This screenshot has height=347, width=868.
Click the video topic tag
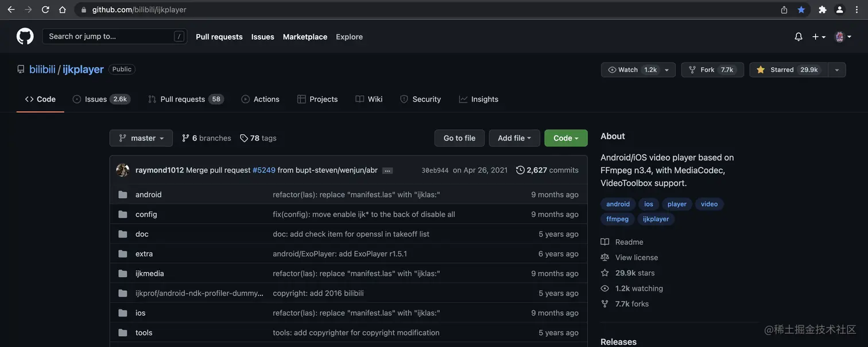pos(710,204)
